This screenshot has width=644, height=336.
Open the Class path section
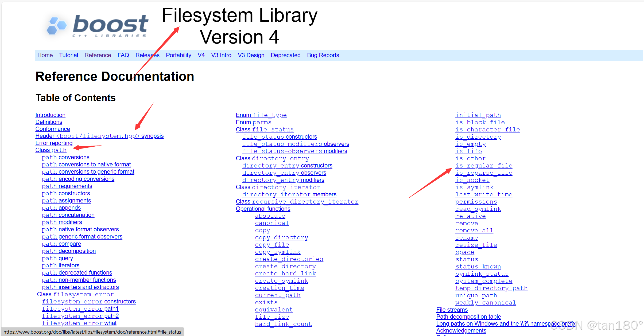pos(51,150)
